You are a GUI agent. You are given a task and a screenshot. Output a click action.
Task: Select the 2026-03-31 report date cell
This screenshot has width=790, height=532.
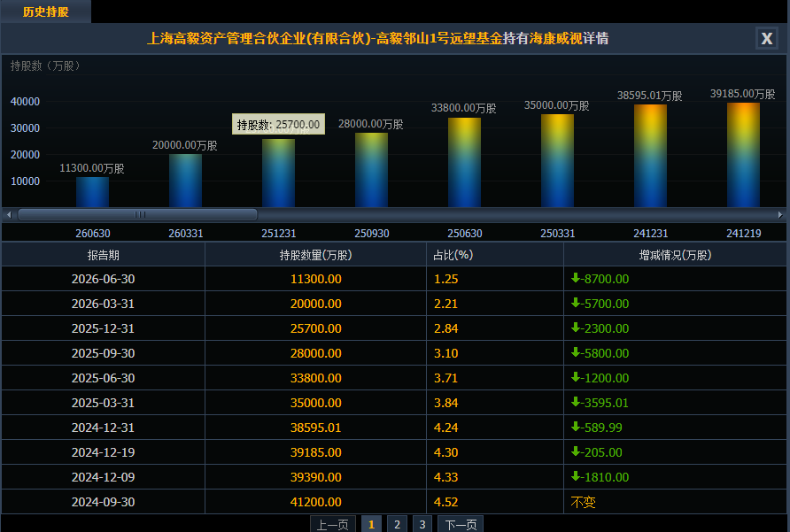pyautogui.click(x=104, y=304)
